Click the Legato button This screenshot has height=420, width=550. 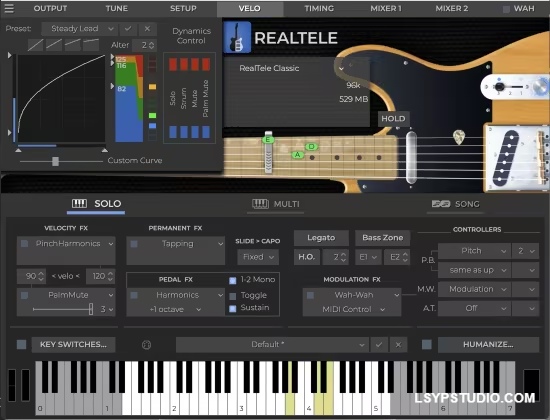coord(321,238)
